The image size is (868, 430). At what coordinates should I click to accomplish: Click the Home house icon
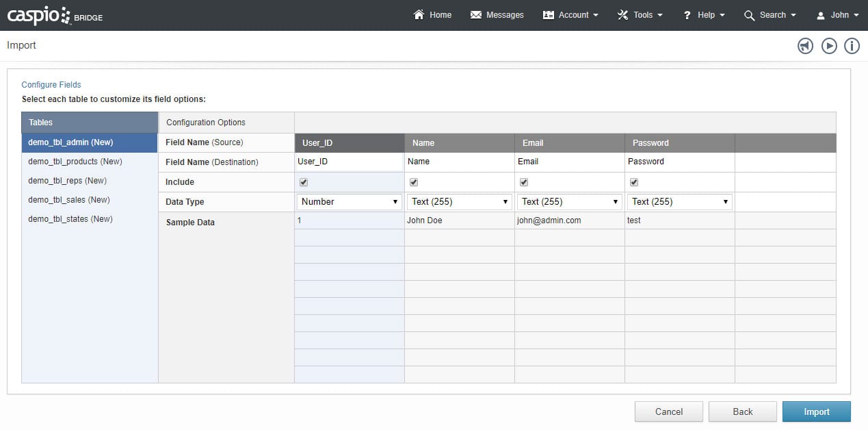point(419,15)
